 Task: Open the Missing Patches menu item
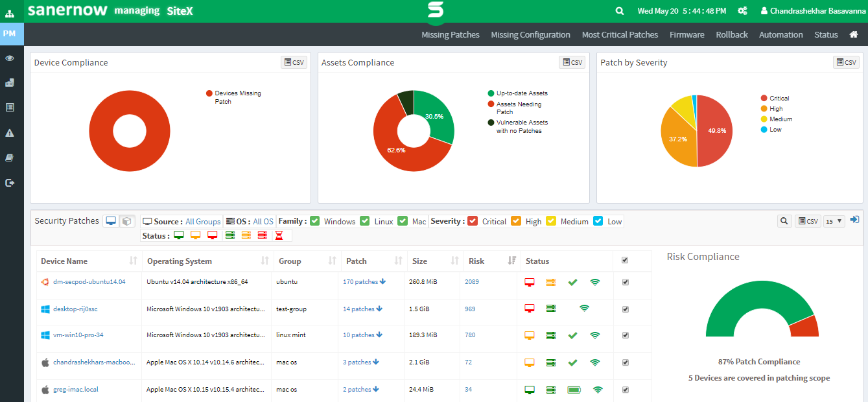pyautogui.click(x=451, y=34)
